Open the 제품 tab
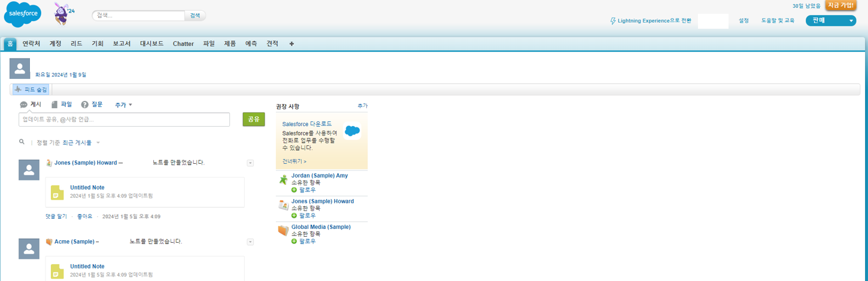The height and width of the screenshot is (281, 868). pyautogui.click(x=230, y=44)
